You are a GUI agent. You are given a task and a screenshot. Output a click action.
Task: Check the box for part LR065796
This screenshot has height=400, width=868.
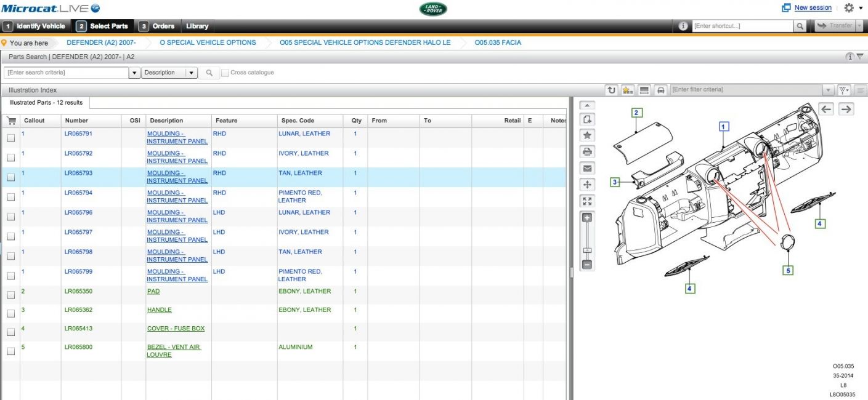point(11,217)
